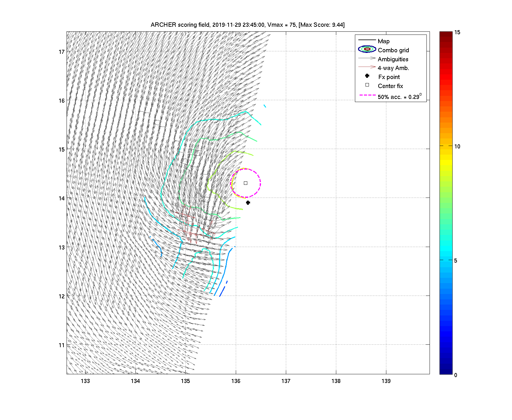Click the x-axis tick label 133
Viewport: 512px width, 420px height.
(85, 381)
